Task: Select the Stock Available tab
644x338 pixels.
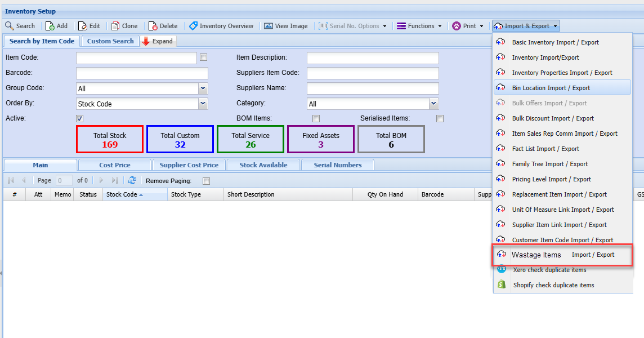Action: click(x=263, y=165)
